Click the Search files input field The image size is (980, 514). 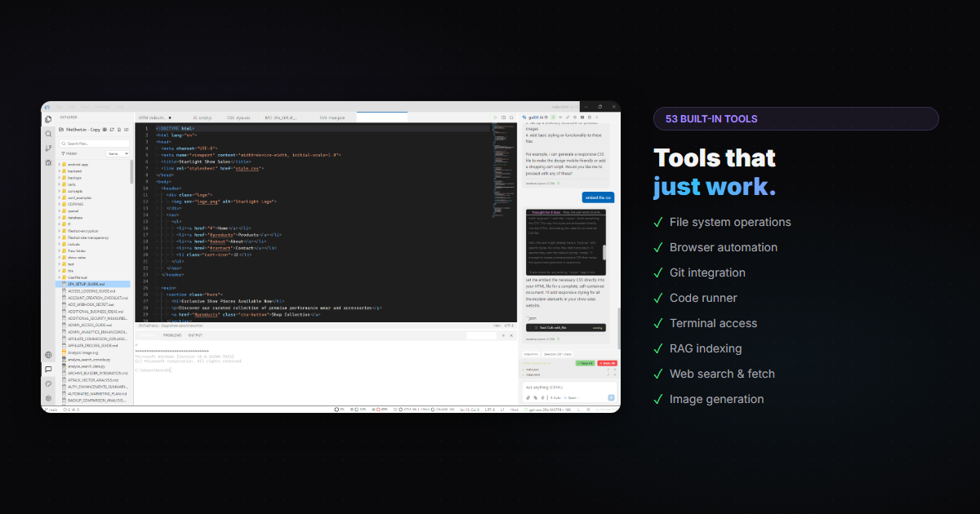point(93,144)
